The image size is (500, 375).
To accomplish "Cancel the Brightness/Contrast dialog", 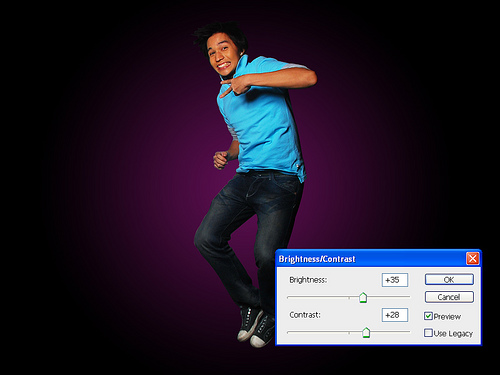I will [449, 297].
